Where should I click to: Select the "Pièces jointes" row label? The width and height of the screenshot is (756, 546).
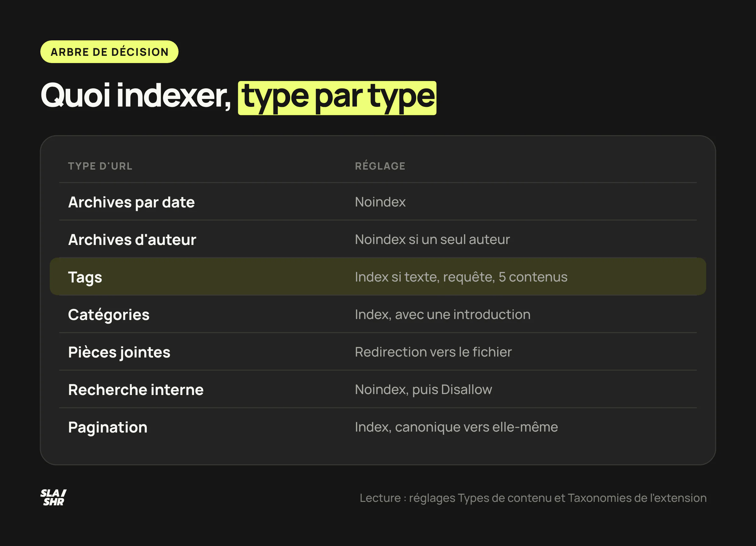119,352
